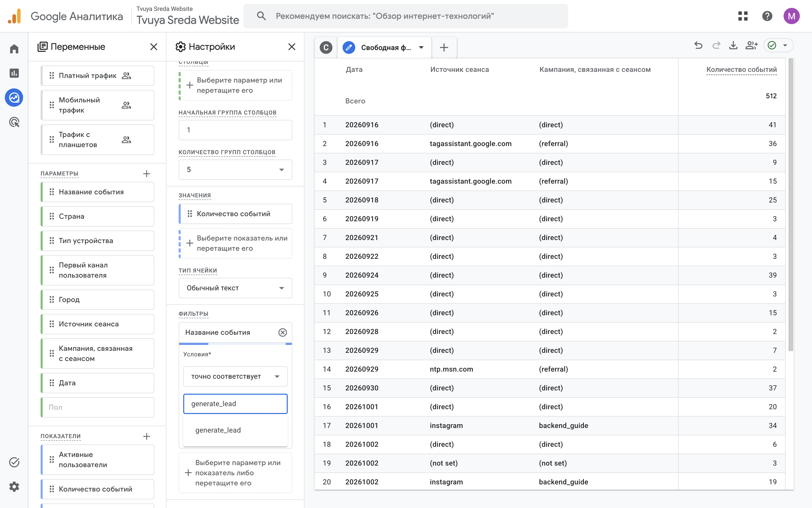This screenshot has height=508, width=812.
Task: Click the tagassistant.google.com cell in row 2
Action: (470, 144)
